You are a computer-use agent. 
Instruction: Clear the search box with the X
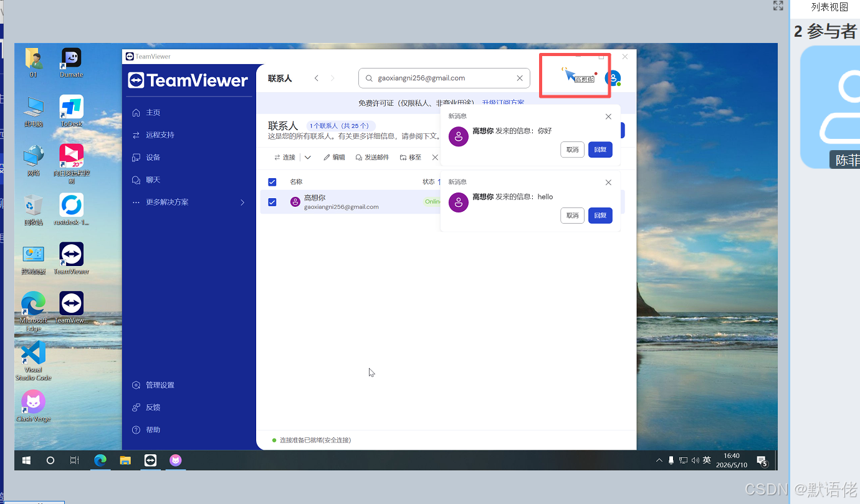click(520, 78)
